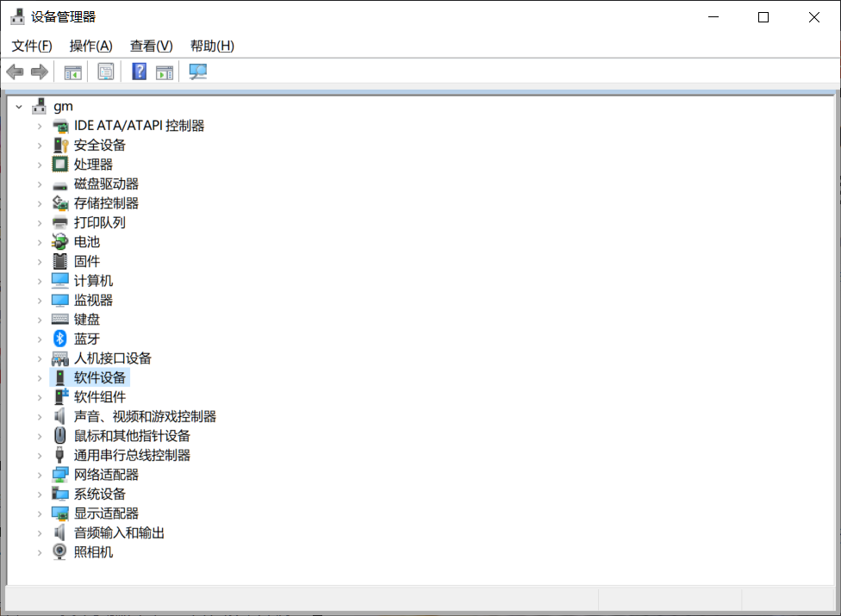
Task: Open the 查看(V) menu
Action: (152, 47)
